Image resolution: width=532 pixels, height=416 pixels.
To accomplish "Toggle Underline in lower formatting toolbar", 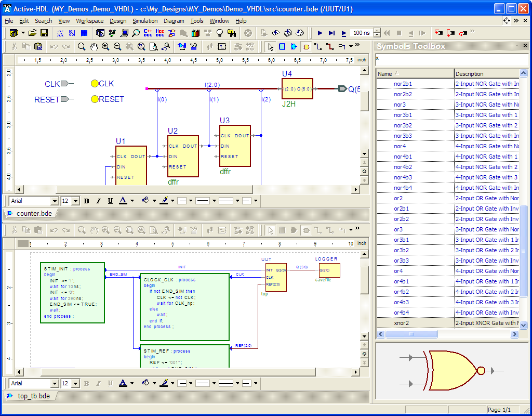I will pyautogui.click(x=110, y=383).
